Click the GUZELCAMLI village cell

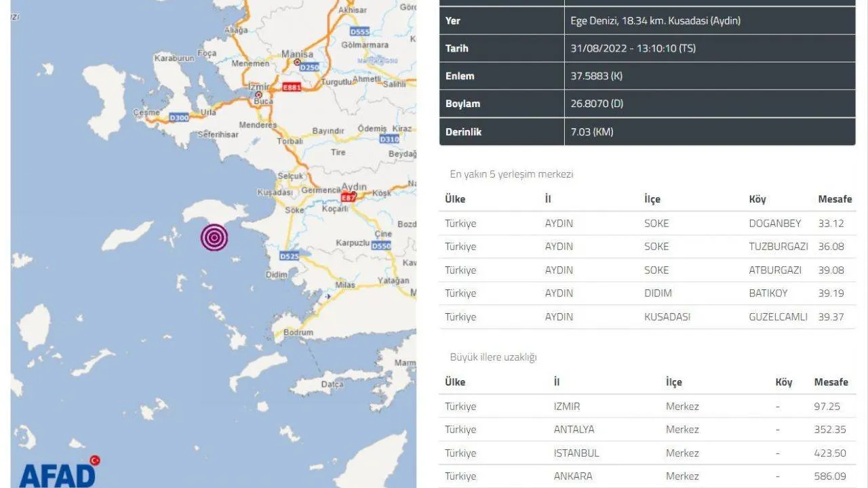click(x=778, y=317)
